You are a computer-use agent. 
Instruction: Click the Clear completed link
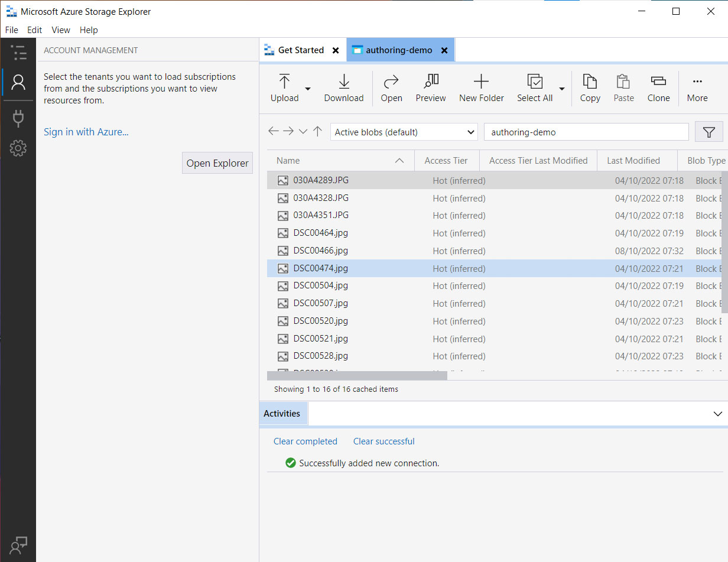pos(305,441)
